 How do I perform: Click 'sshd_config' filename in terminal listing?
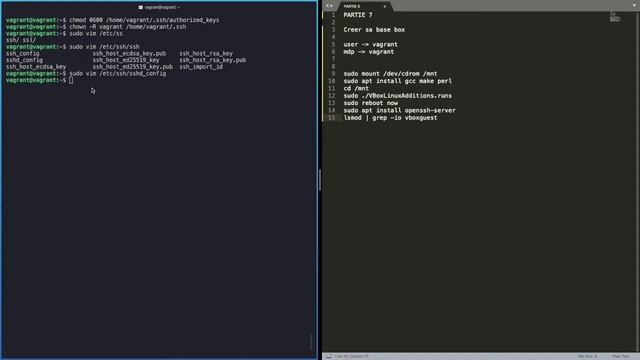tap(24, 60)
